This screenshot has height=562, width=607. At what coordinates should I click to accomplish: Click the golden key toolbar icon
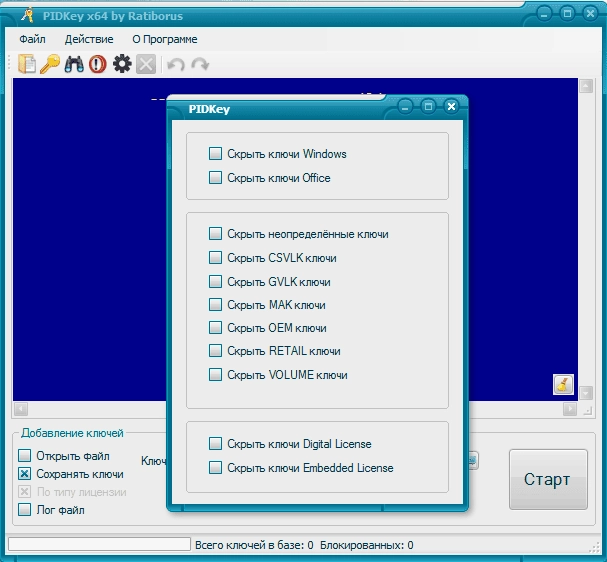50,64
